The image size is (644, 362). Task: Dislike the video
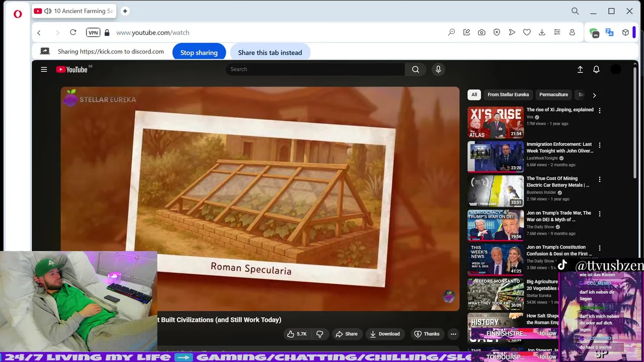[x=319, y=334]
